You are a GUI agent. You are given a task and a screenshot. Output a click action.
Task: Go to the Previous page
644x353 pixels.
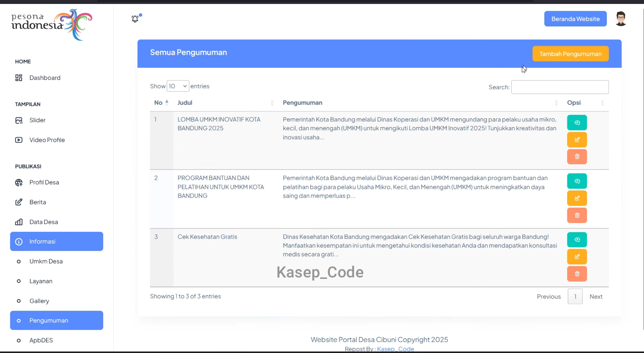click(549, 297)
